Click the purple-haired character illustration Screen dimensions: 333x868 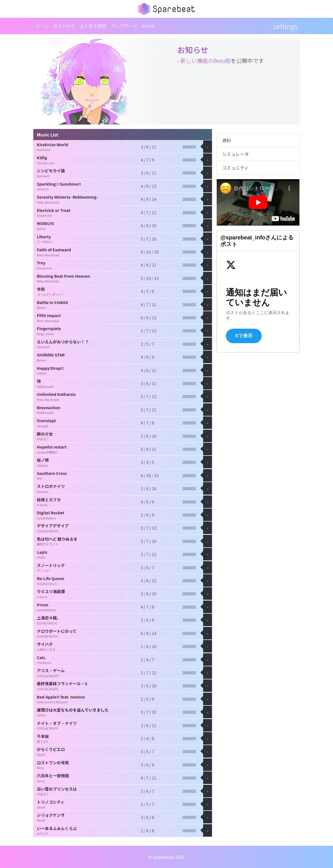(84, 82)
